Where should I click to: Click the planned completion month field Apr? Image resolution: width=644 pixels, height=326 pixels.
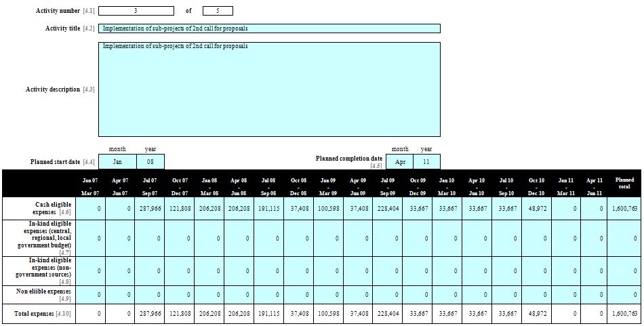(x=400, y=162)
